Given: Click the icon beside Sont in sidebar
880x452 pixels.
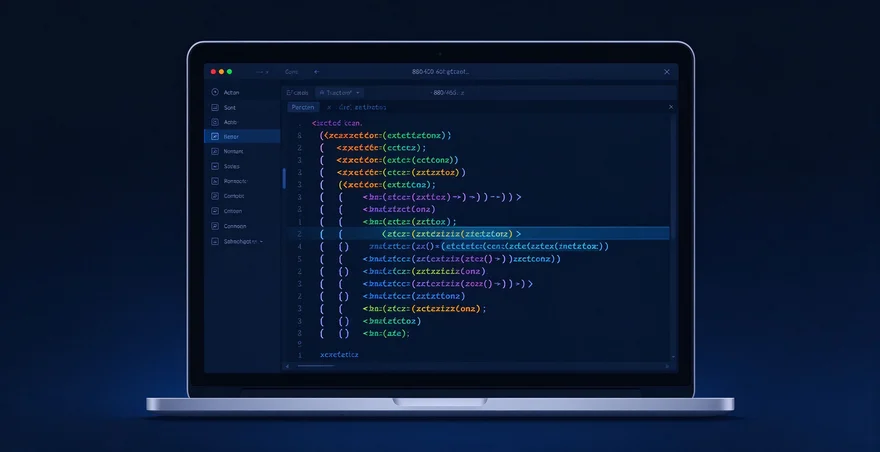Looking at the screenshot, I should point(214,107).
